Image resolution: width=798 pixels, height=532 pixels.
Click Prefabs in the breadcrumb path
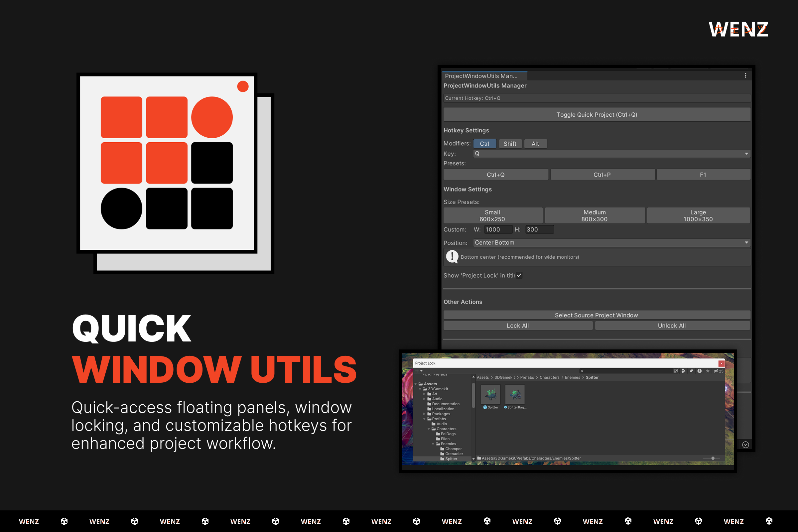(x=527, y=378)
